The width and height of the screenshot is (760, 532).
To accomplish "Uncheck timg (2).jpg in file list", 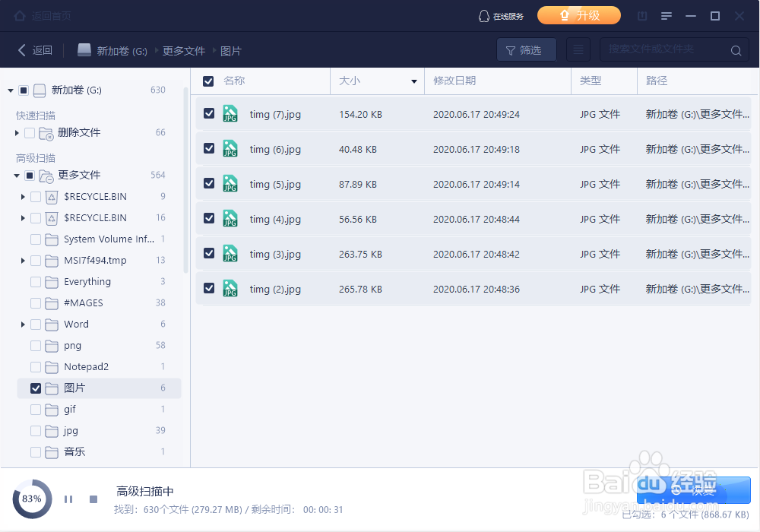I will [x=208, y=289].
